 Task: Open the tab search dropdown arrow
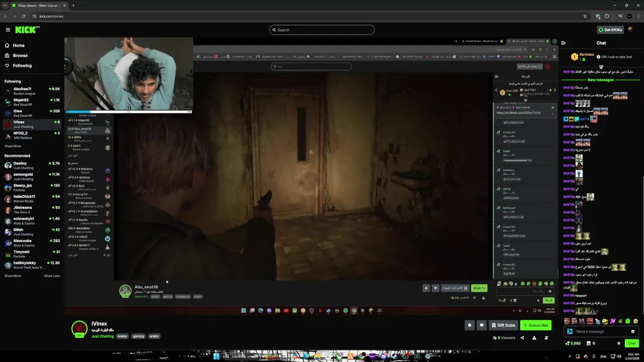pos(6,6)
